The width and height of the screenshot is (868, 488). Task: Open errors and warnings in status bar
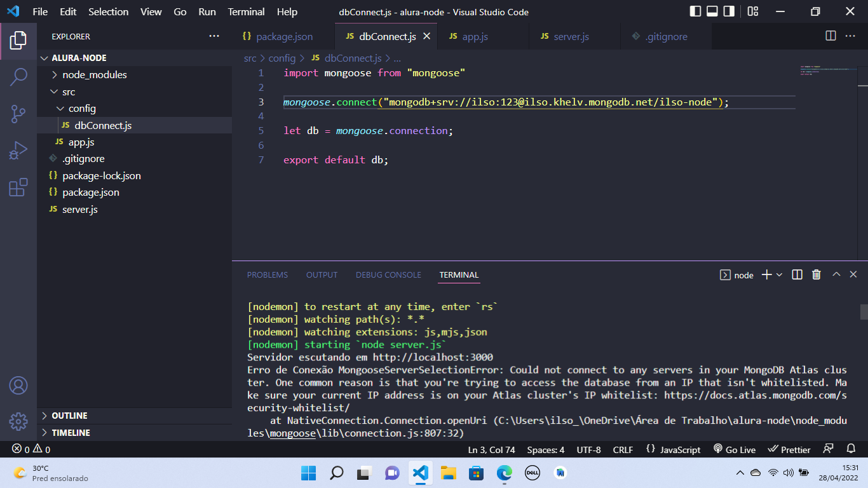(31, 449)
